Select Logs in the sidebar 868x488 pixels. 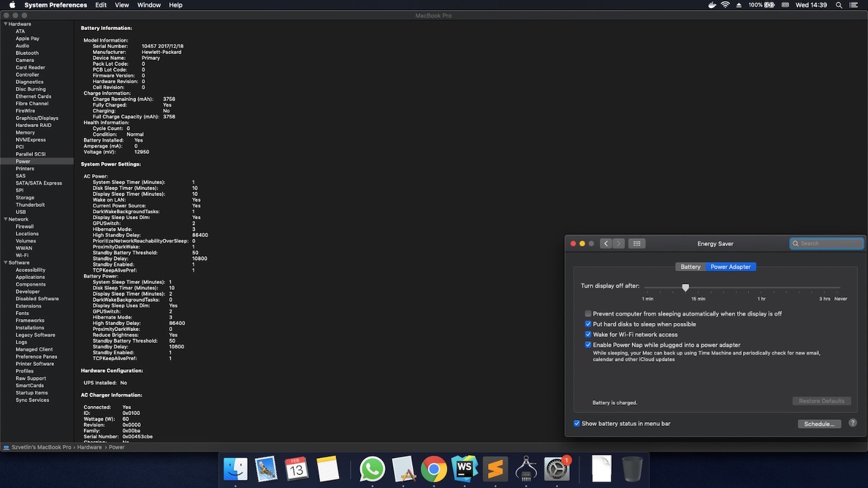point(22,342)
